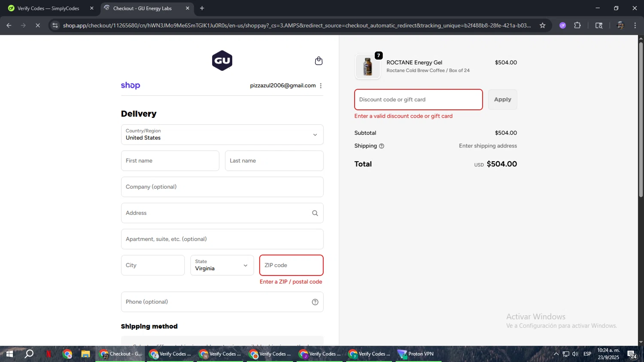The width and height of the screenshot is (644, 362).
Task: Open the notification center icon
Action: (x=632, y=354)
